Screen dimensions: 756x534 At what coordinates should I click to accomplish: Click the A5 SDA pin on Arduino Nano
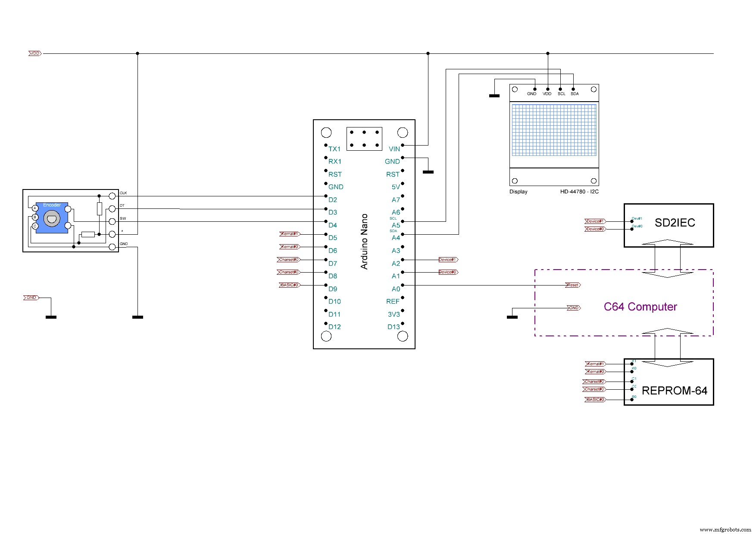tap(397, 224)
